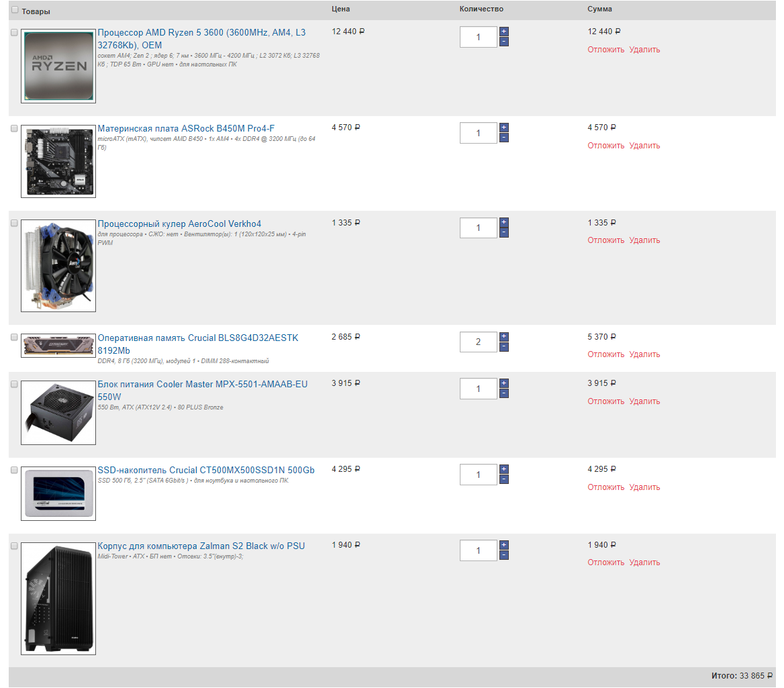
Task: Open the Блок питания Cooler Master link
Action: 203,391
